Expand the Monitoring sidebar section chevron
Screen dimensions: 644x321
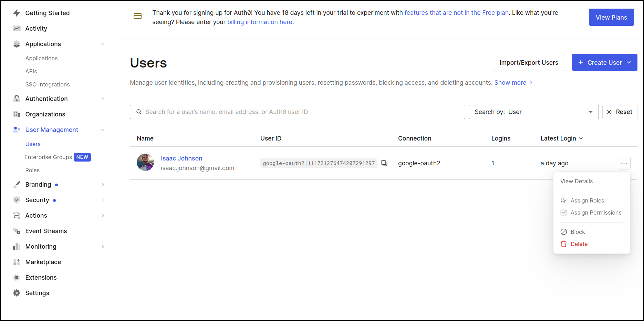[x=103, y=247]
